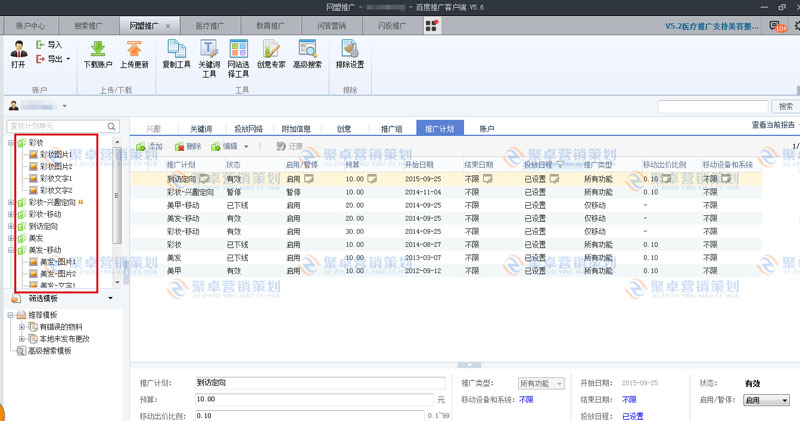Click 查看当前报告 link
Viewport: 800px width, 421px height.
pos(773,125)
